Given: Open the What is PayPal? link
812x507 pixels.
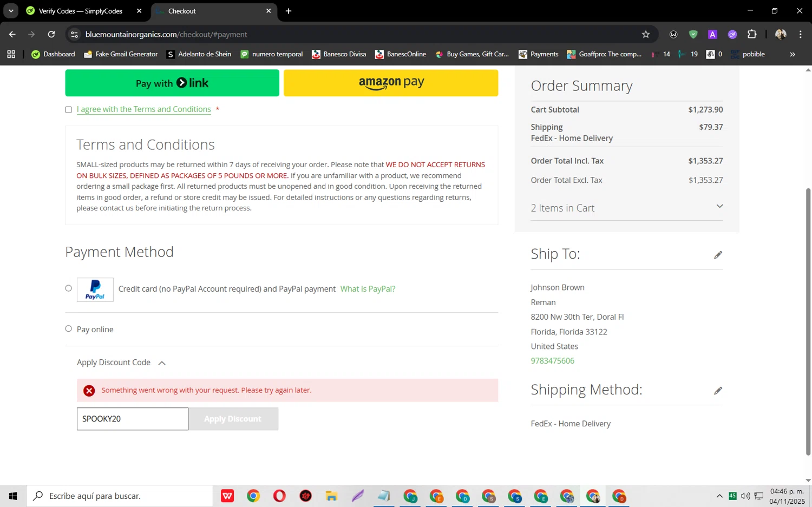Looking at the screenshot, I should click(x=368, y=289).
